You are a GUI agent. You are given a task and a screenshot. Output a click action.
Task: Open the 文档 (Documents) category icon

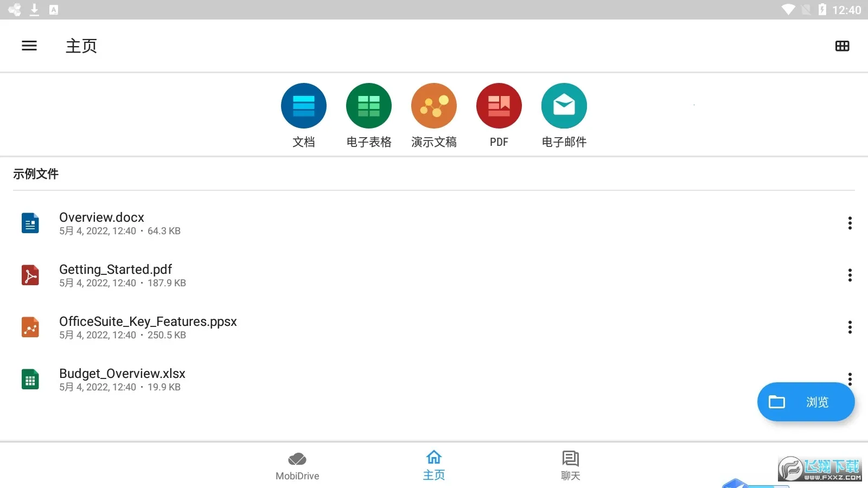303,106
